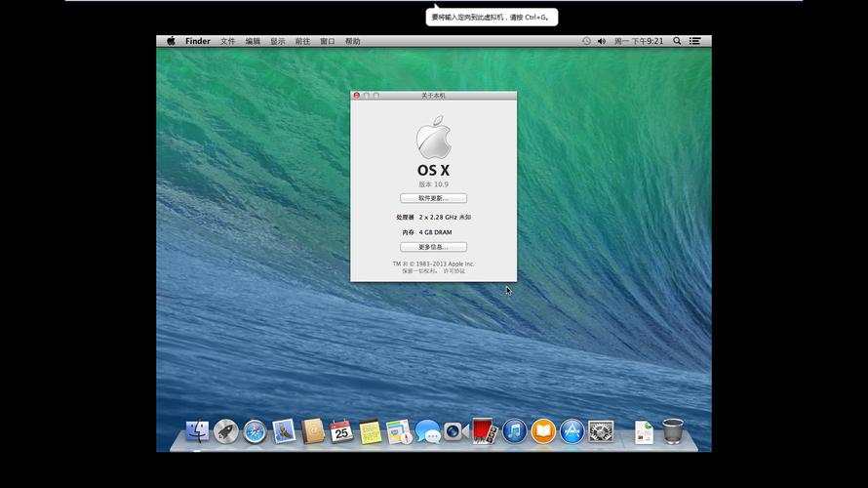This screenshot has width=868, height=488.
Task: Click the 关于本机 window title
Action: tap(433, 96)
